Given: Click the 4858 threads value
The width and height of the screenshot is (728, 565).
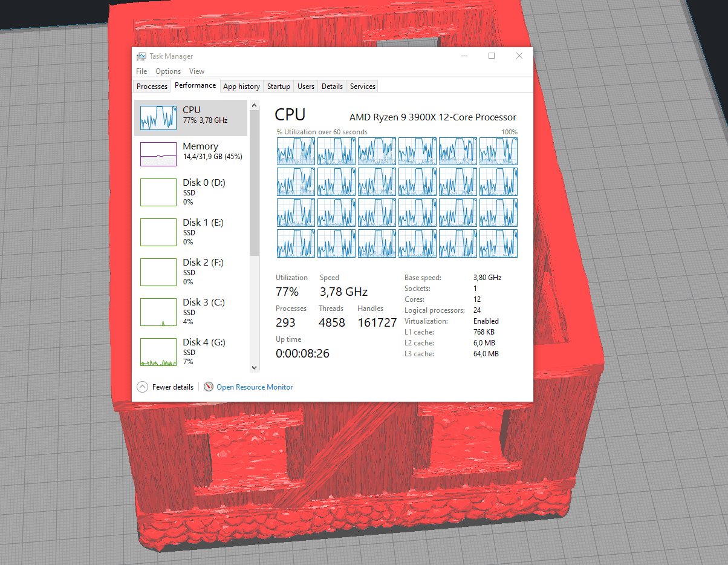Looking at the screenshot, I should [332, 322].
